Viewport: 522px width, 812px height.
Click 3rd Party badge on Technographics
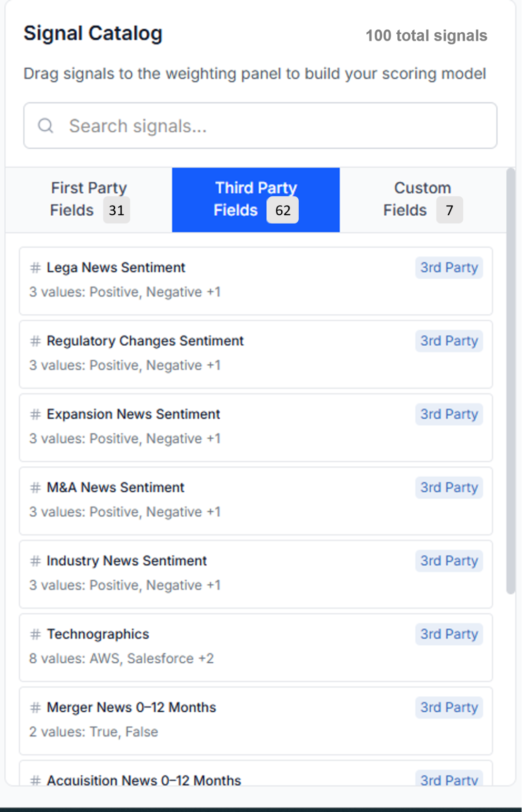point(449,634)
